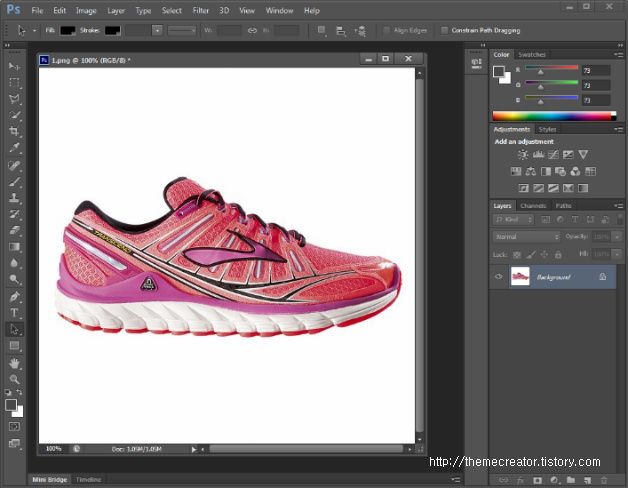Viewport: 628px width, 488px height.
Task: Open the File menu
Action: (x=37, y=11)
